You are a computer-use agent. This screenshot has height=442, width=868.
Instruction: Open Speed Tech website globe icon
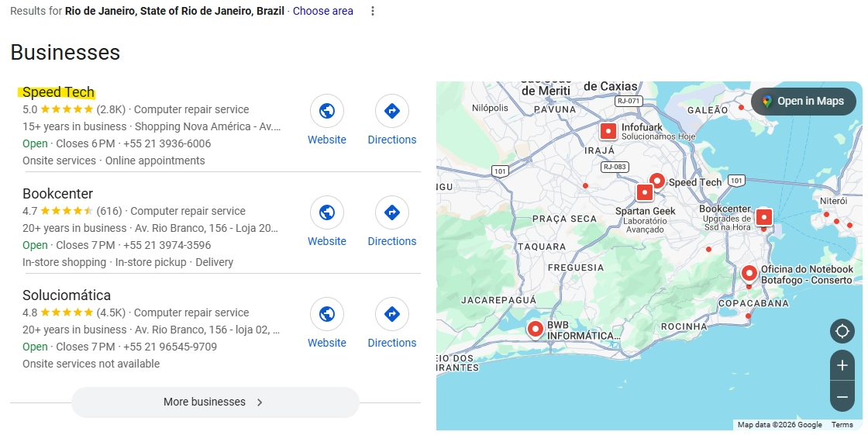click(326, 111)
